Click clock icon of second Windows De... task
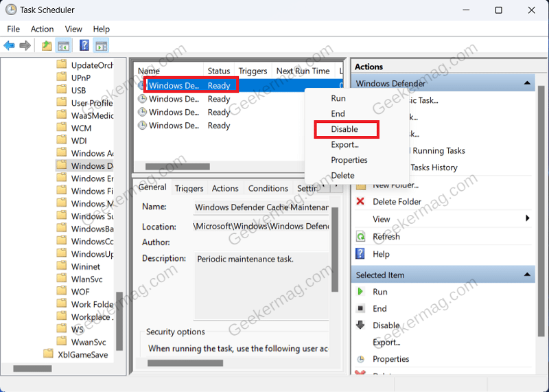This screenshot has width=549, height=392. [142, 99]
